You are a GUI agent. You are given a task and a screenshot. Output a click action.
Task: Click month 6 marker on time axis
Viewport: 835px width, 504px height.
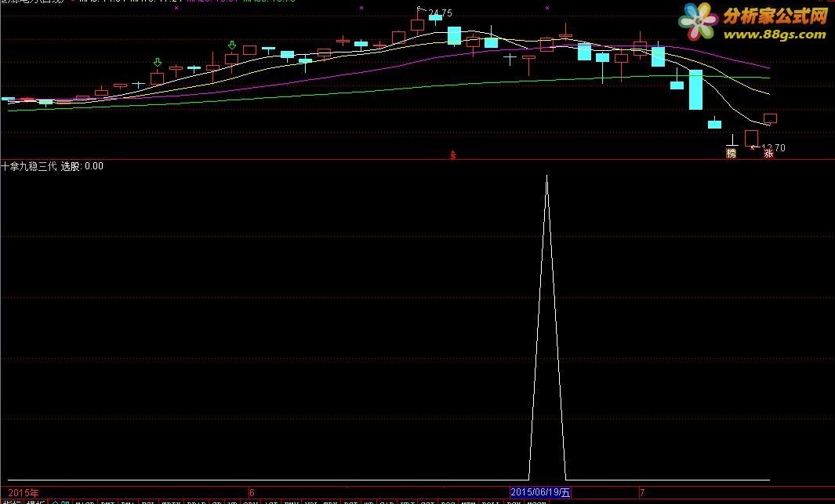(252, 493)
